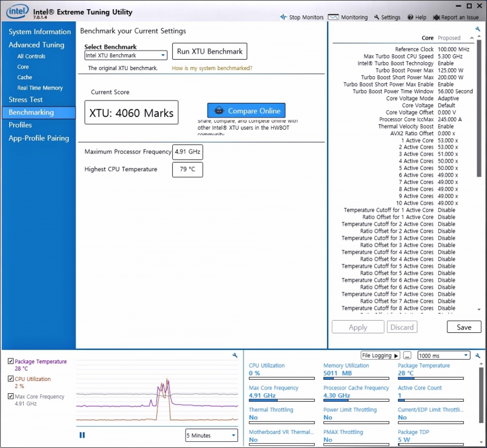
Task: Click the CPU Utilization tile bar
Action: (281, 379)
